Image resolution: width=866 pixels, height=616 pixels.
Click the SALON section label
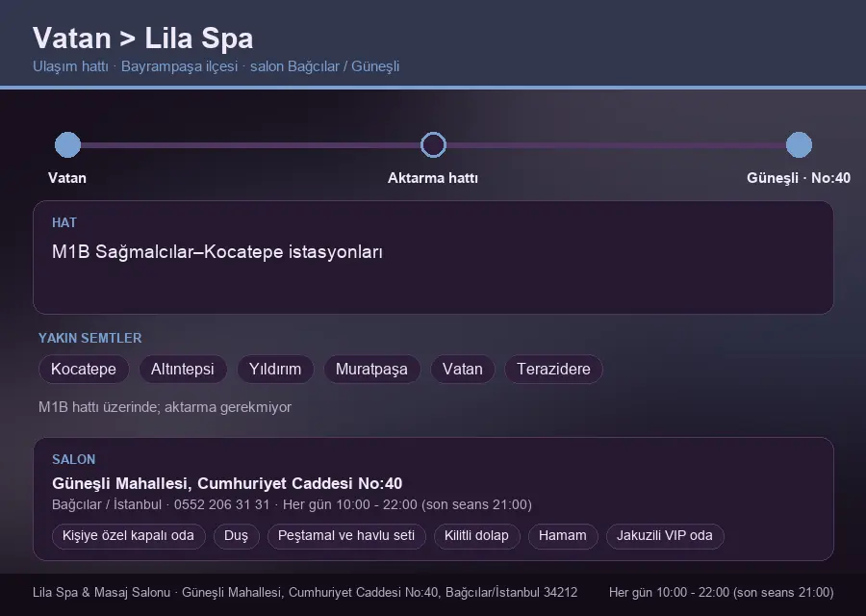73,460
